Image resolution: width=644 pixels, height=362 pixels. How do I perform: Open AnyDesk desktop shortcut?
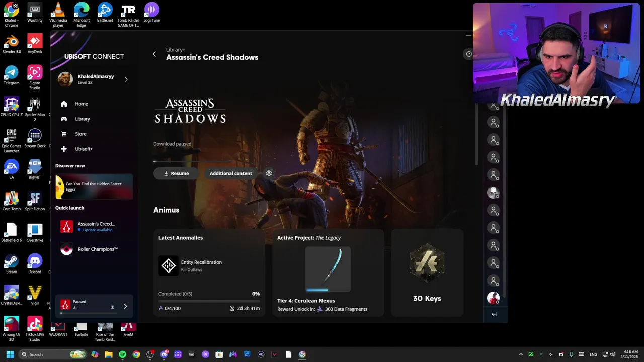pyautogui.click(x=35, y=44)
